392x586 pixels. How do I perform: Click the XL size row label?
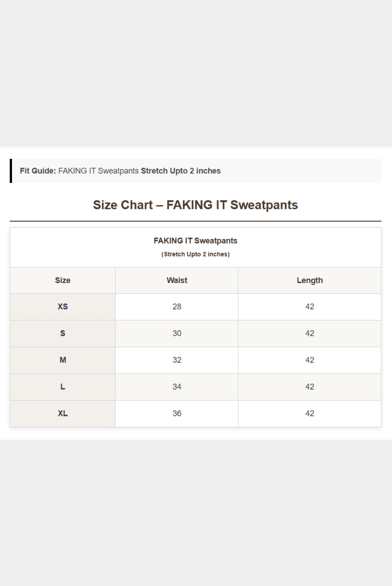click(x=63, y=413)
